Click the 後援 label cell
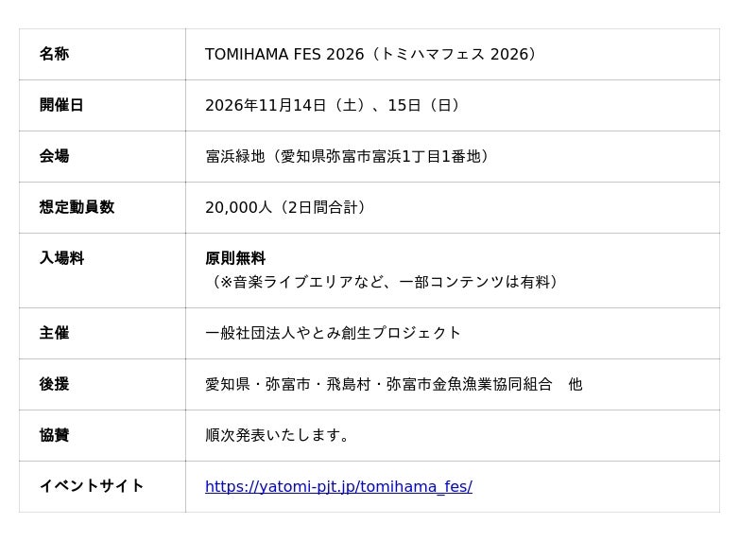This screenshot has width=756, height=541. point(102,384)
